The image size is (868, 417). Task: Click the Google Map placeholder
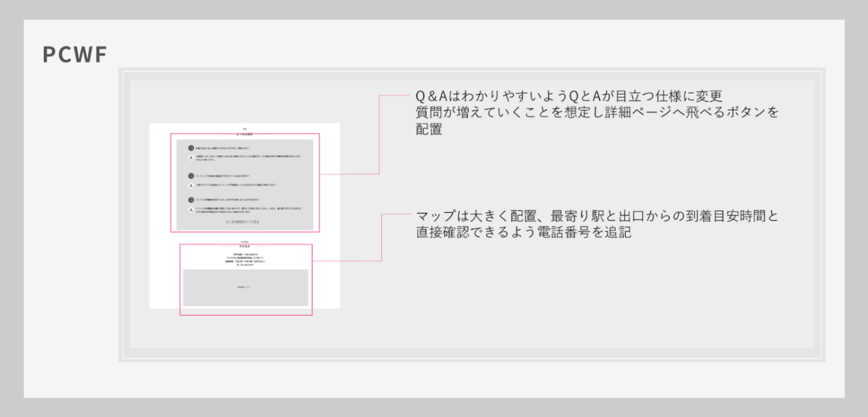coord(245,287)
